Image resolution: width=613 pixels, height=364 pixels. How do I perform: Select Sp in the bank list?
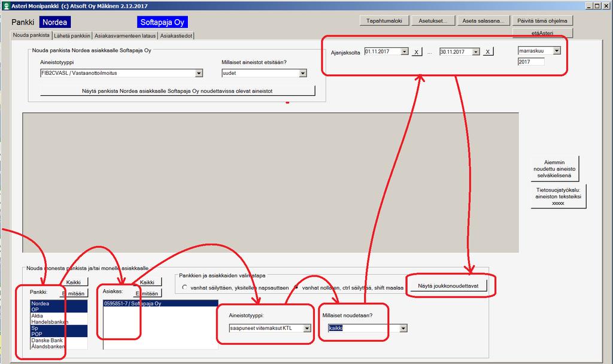[x=59, y=328]
